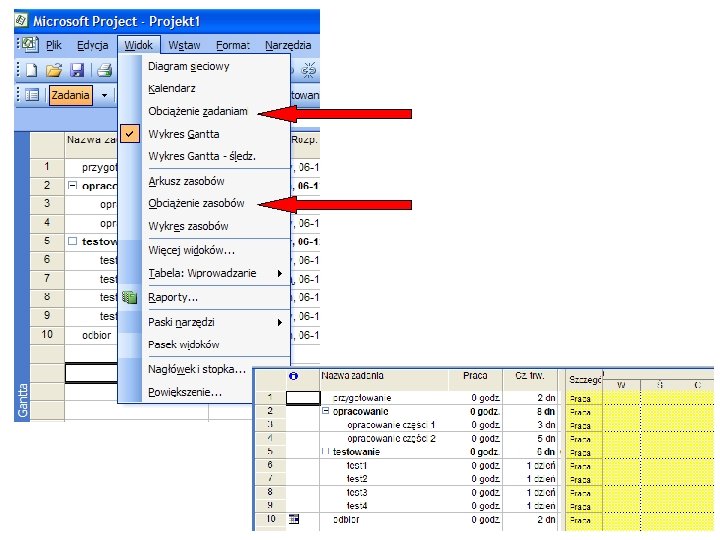The image size is (720, 540).
Task: Click the Print icon
Action: tap(105, 70)
